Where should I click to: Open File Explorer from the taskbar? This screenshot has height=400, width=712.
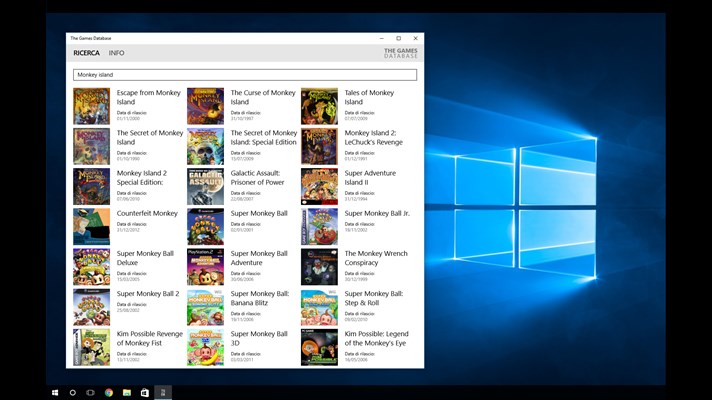click(x=127, y=393)
